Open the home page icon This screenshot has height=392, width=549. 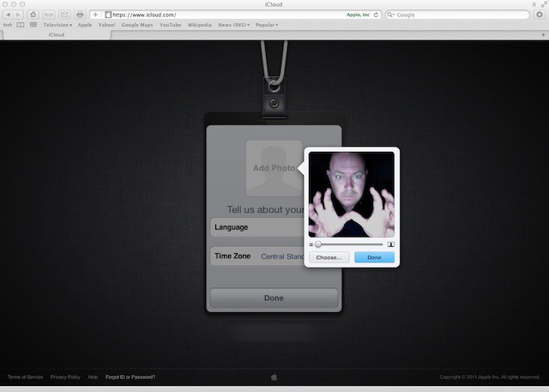coord(33,15)
